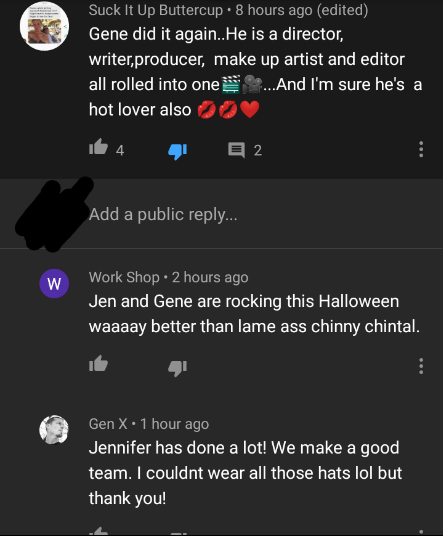Viewport: 443px width, 536px height.
Task: Like the Suck It Up Buttercup comment
Action: pos(98,147)
